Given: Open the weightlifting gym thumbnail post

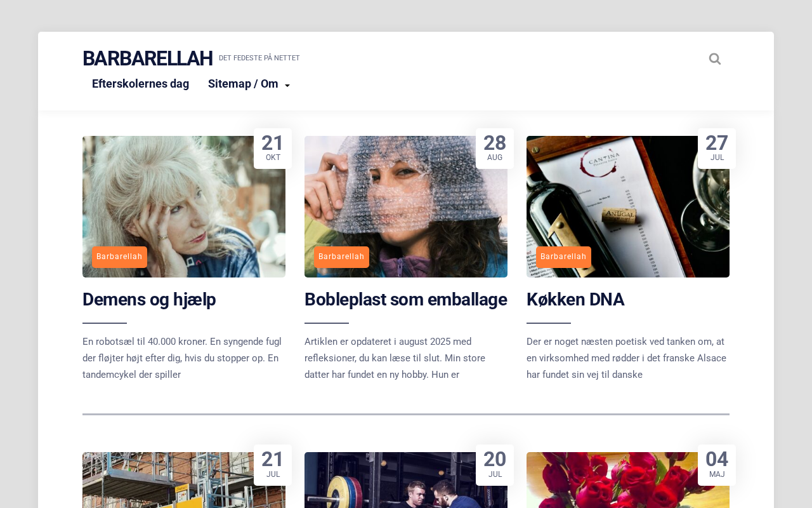Looking at the screenshot, I should coord(406,480).
